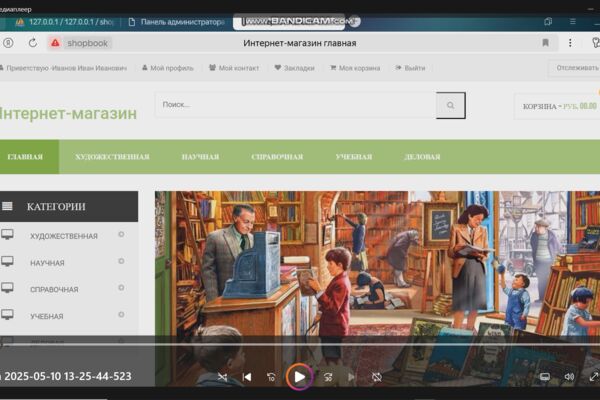The image size is (600, 400).
Task: Click the КАТЕГОРИИ list icon
Action: pos(7,207)
